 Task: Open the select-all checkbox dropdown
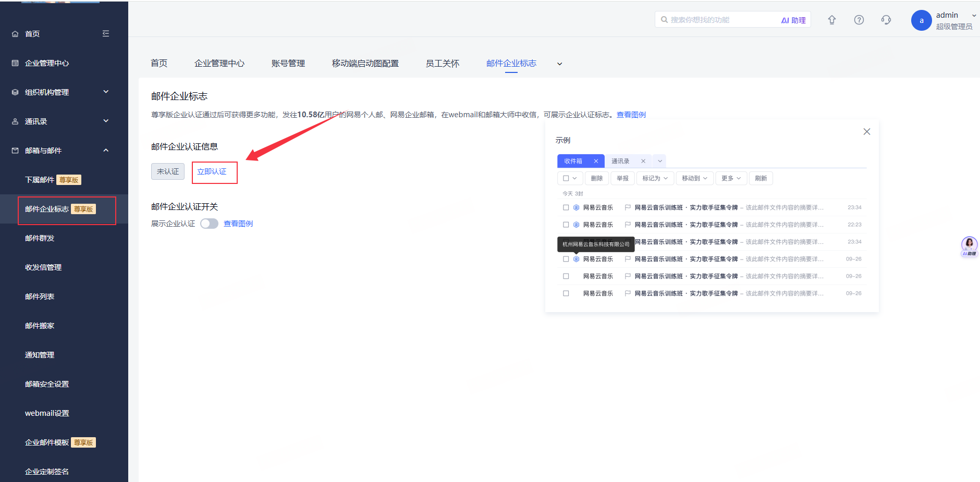click(x=570, y=178)
